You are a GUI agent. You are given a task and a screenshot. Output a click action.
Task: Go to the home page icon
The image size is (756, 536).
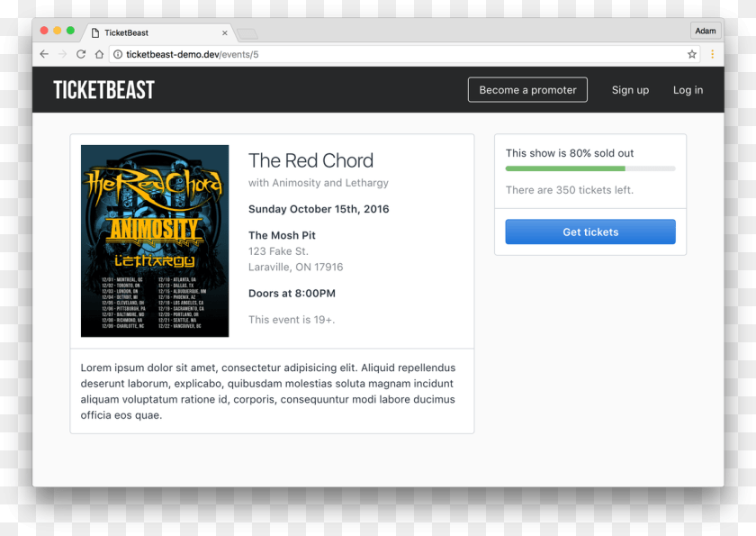click(99, 54)
